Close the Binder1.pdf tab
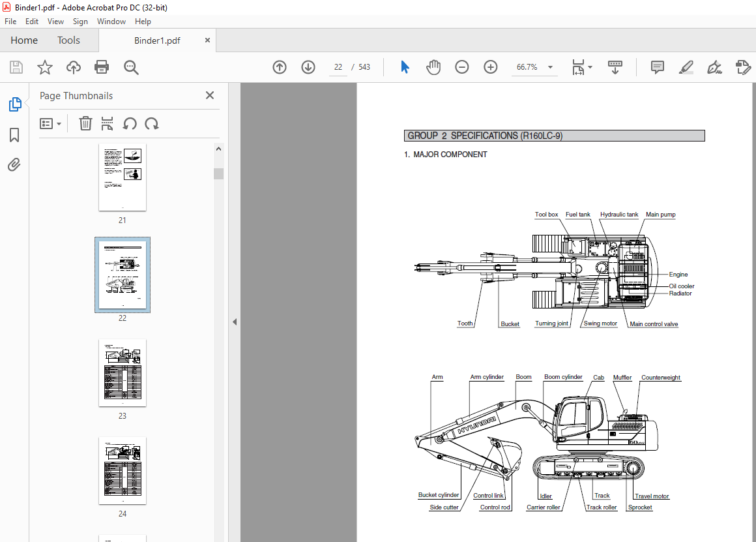Image resolution: width=756 pixels, height=542 pixels. [x=207, y=40]
